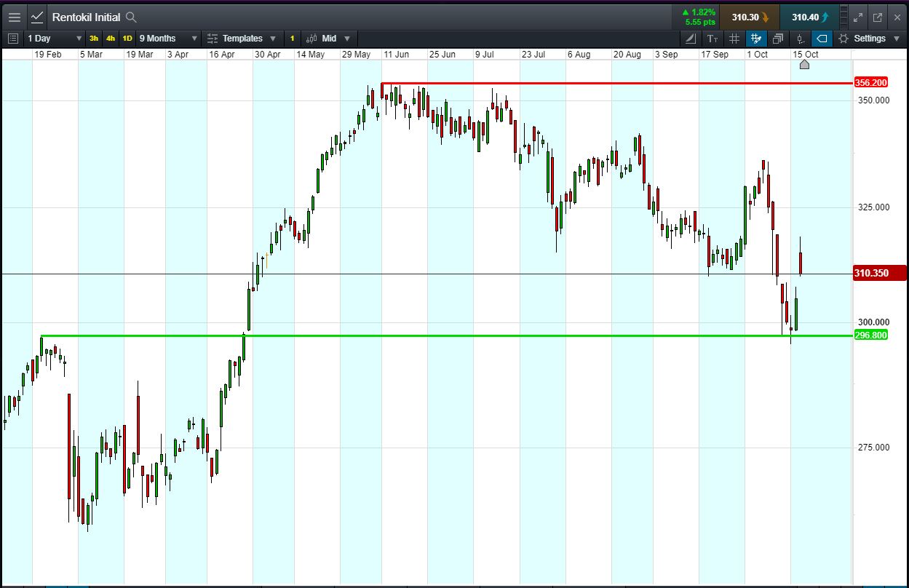Screen dimensions: 909x588
Task: Click the line chart icon beside product name
Action: 37,17
